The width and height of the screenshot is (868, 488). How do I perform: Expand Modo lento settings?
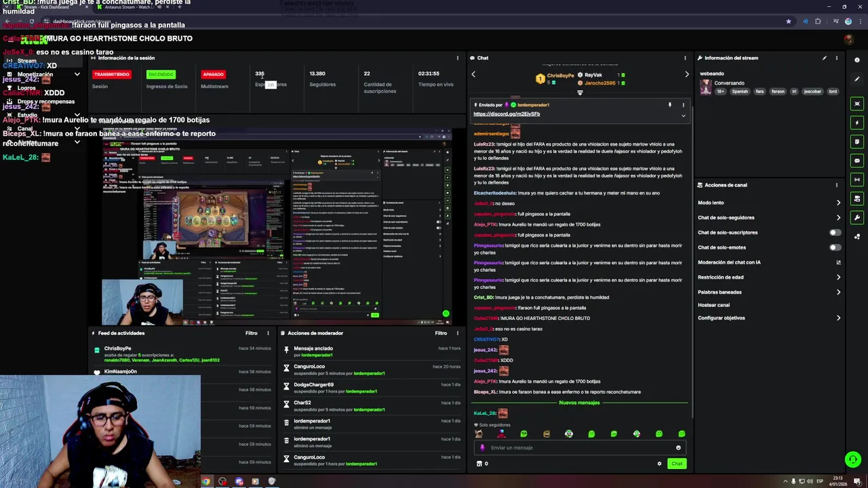[838, 203]
